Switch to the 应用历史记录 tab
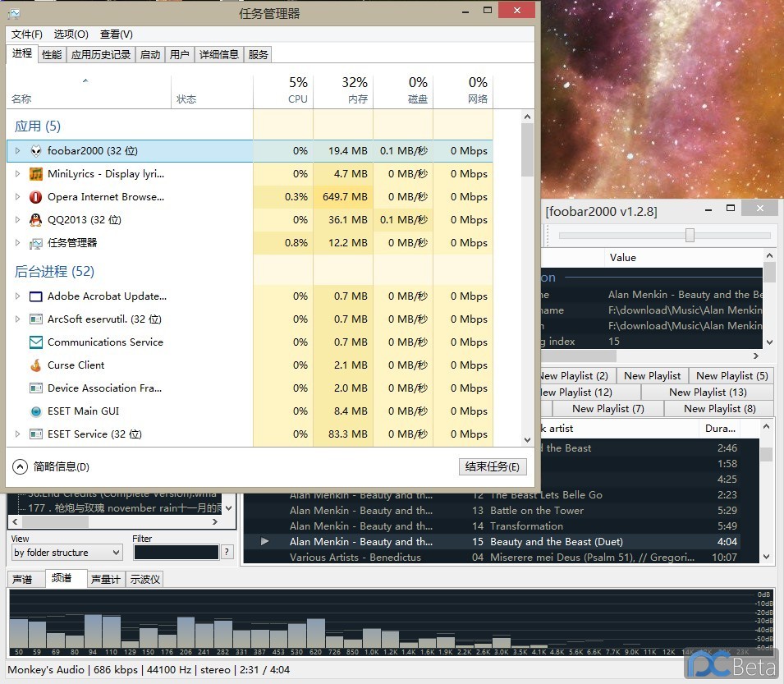Screen dimensions: 784x684 click(x=100, y=54)
